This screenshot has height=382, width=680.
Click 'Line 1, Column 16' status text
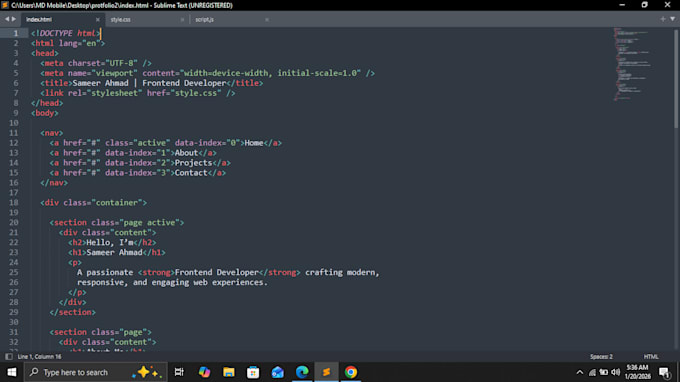point(39,356)
